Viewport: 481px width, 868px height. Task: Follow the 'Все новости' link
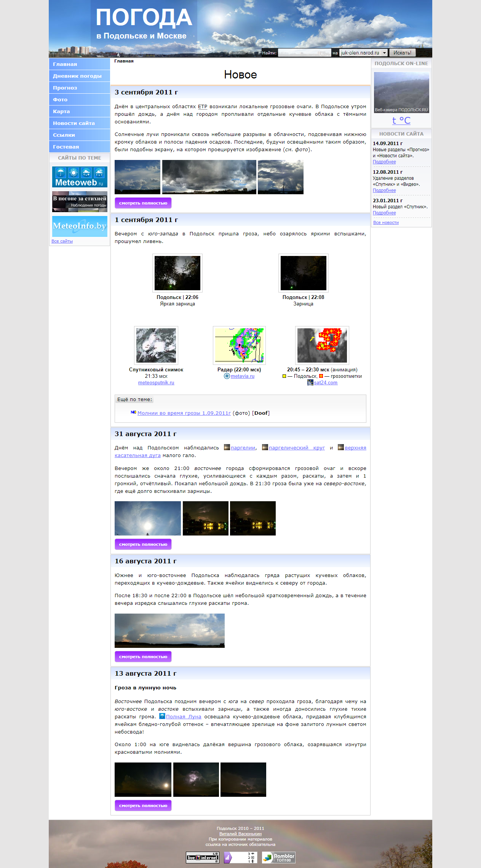[x=386, y=222]
